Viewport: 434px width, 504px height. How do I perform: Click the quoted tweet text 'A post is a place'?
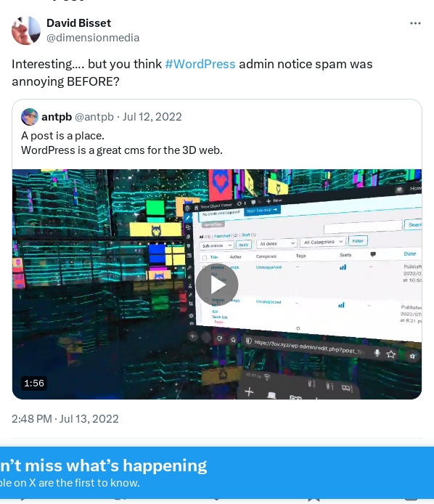[x=62, y=136]
